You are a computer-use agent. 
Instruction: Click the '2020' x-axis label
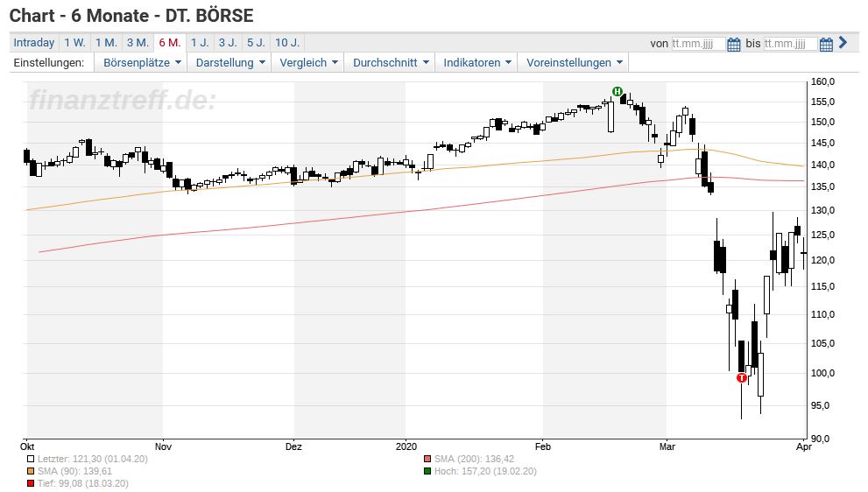[x=406, y=446]
